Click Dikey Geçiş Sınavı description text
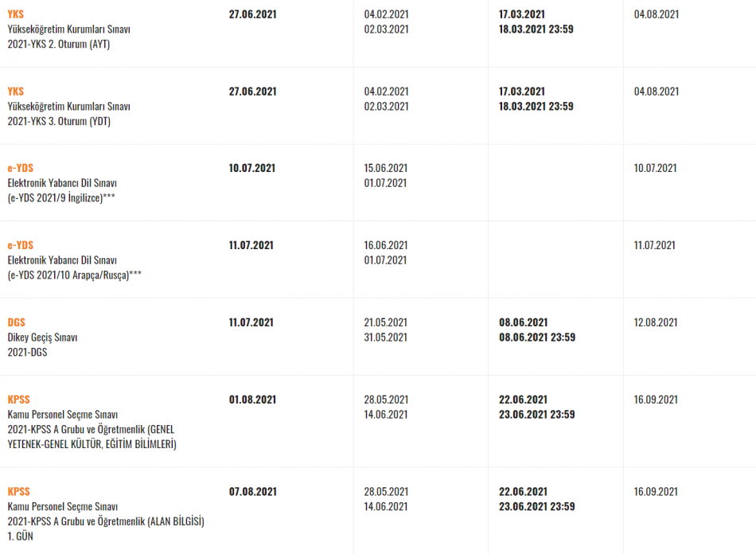This screenshot has height=554, width=756. pos(42,337)
